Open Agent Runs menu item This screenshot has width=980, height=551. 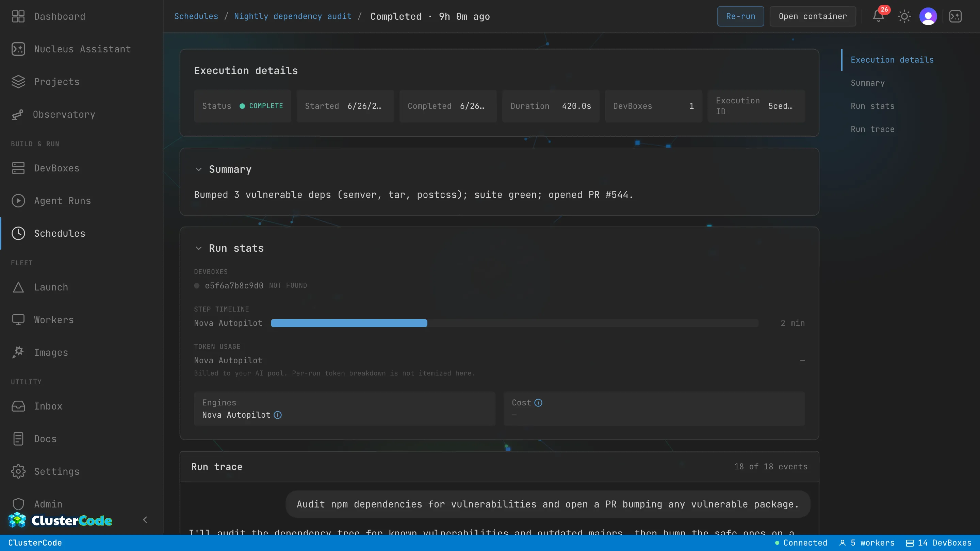pyautogui.click(x=81, y=201)
